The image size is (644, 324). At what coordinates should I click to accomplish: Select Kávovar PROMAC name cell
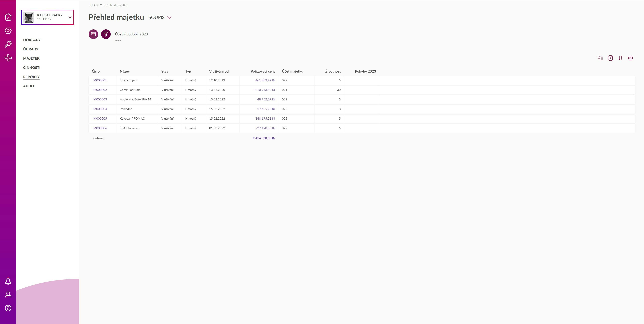pos(137,119)
